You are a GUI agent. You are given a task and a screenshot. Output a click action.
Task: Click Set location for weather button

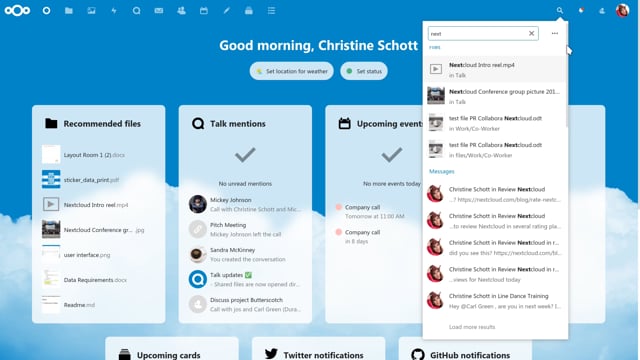tap(291, 71)
